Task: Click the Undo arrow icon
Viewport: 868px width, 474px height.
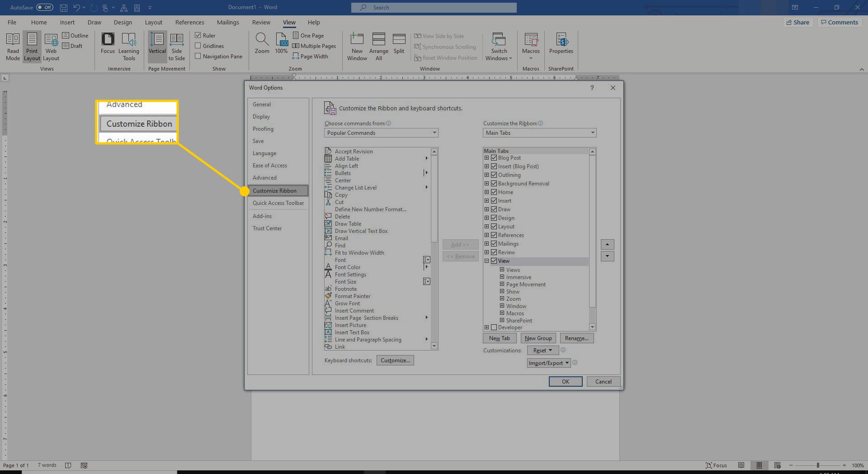Action: tap(77, 8)
